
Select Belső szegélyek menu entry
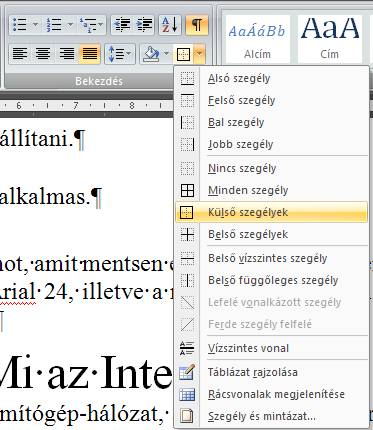click(271, 235)
